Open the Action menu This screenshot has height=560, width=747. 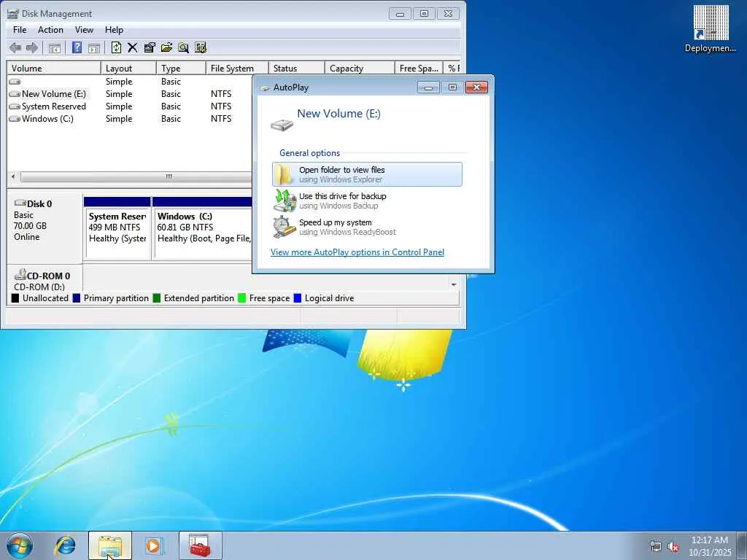click(x=50, y=29)
